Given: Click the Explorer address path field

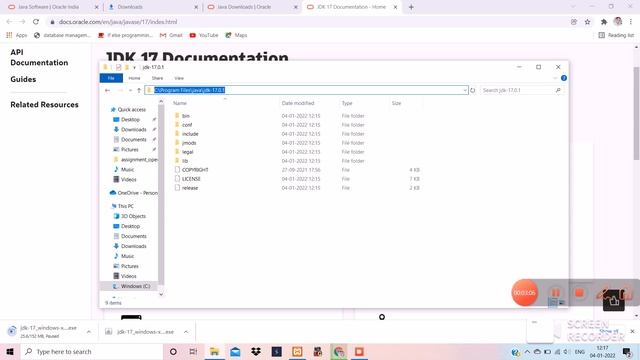Looking at the screenshot, I should click(306, 90).
